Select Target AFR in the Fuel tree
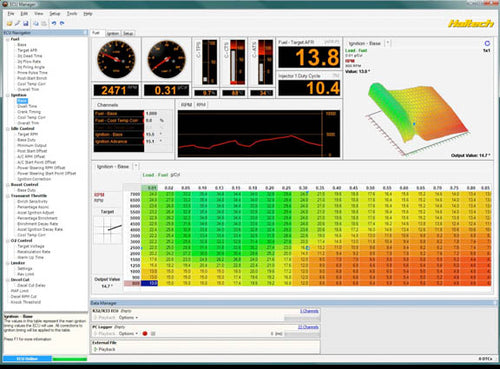Viewport: 500px width, 369px height. (27, 50)
